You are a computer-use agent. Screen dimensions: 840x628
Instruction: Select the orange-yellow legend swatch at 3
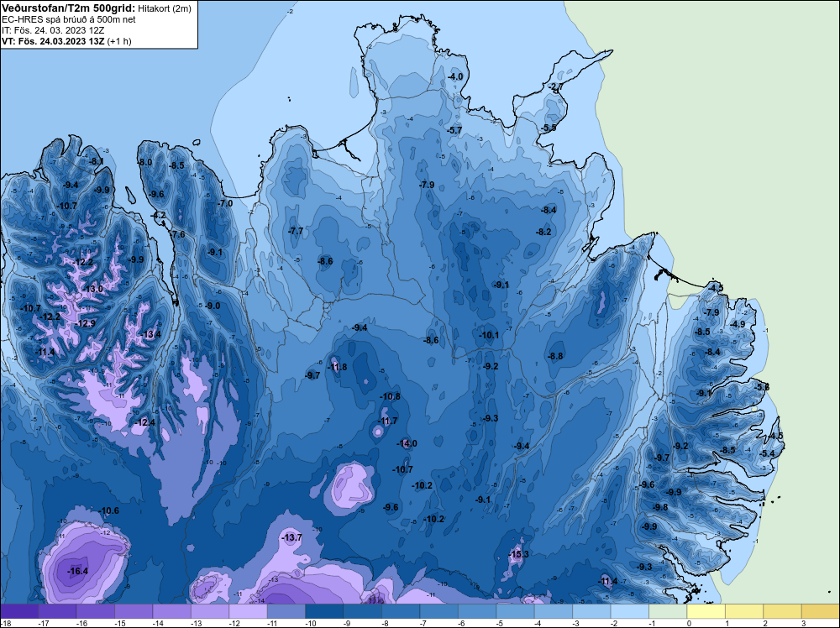(821, 611)
